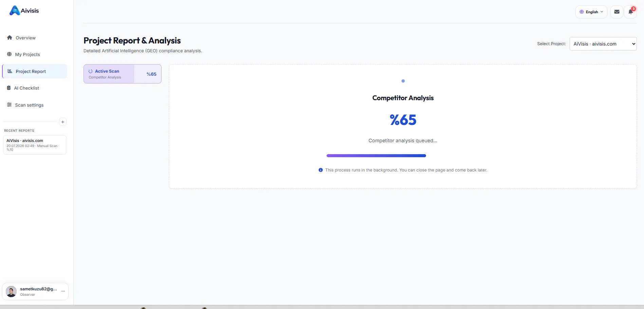
Task: Open recent report AiVisis · aivisis.com
Action: click(x=35, y=145)
